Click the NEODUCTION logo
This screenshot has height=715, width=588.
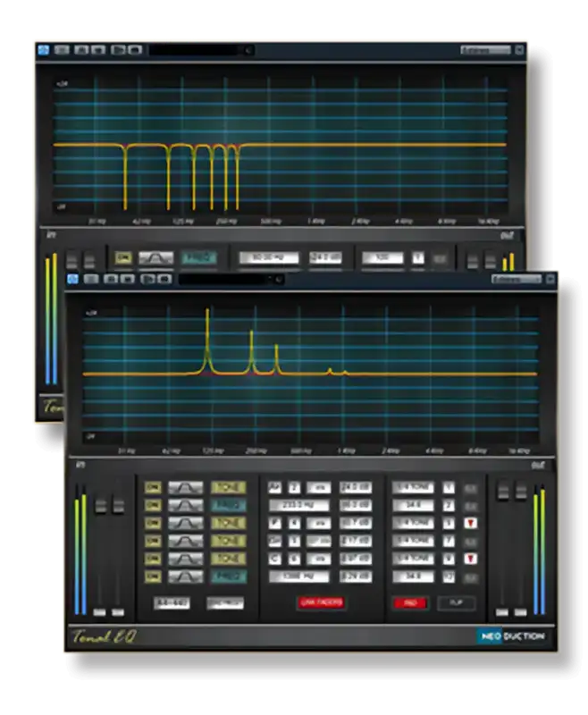pos(511,636)
